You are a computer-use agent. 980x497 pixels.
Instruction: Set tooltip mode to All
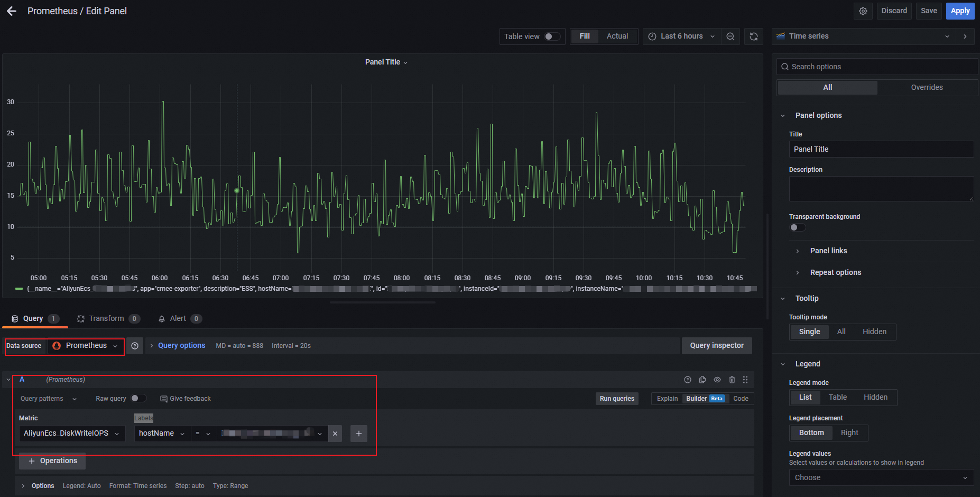(x=842, y=332)
